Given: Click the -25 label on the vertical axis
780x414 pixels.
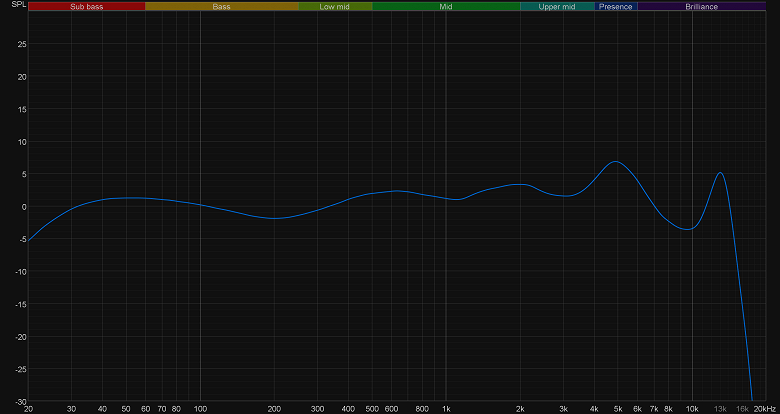Looking at the screenshot, I should pos(21,369).
